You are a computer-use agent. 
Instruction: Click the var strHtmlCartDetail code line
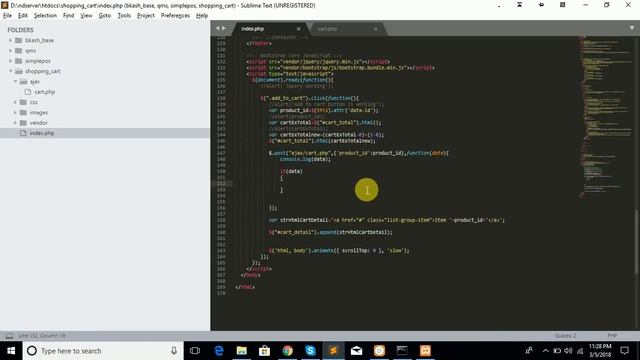point(387,220)
